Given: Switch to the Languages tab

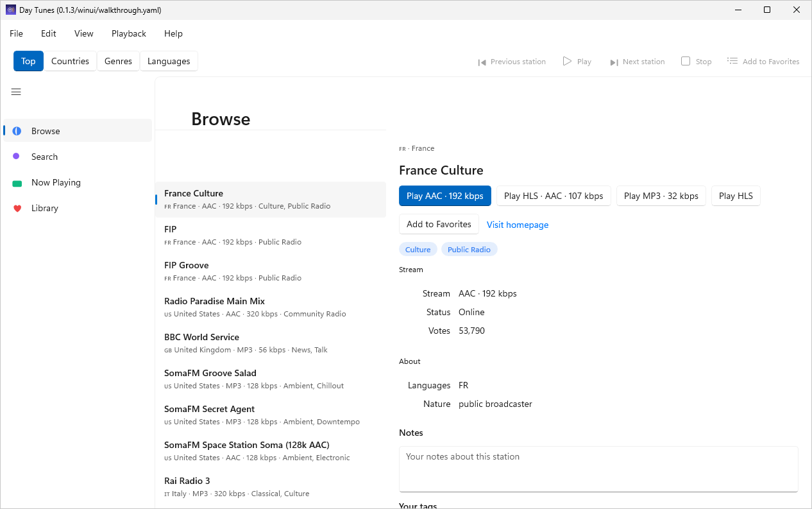Looking at the screenshot, I should click(x=169, y=61).
